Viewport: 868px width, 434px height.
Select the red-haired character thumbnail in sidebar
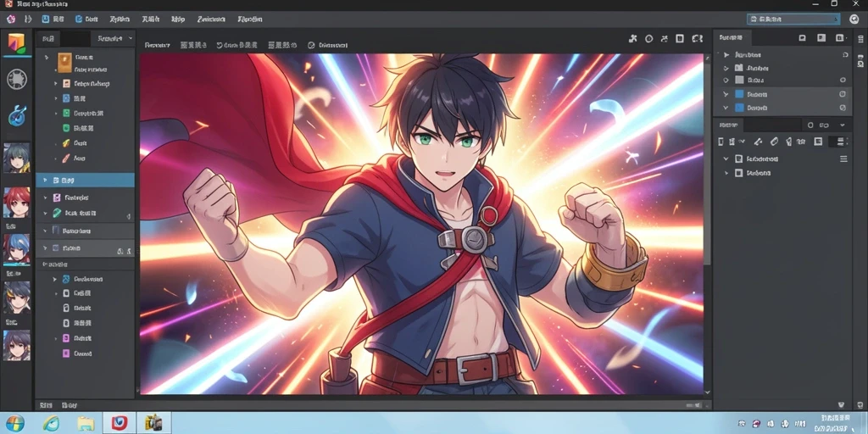click(x=17, y=202)
